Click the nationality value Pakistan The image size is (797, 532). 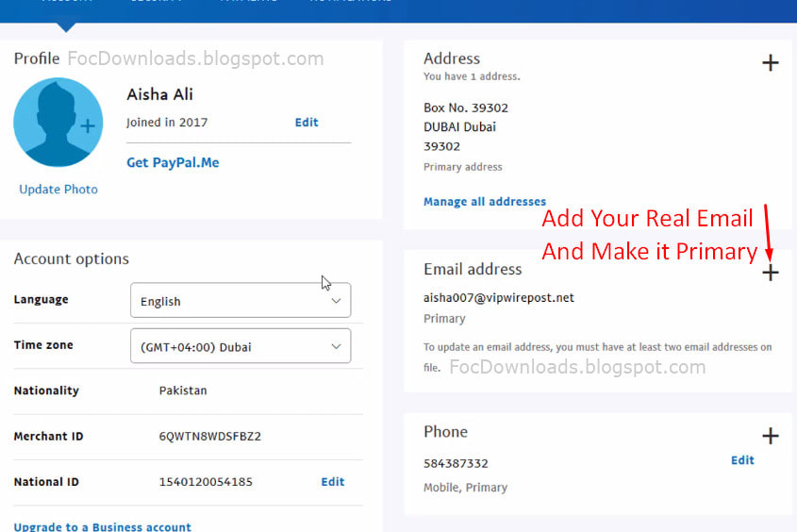tap(183, 391)
